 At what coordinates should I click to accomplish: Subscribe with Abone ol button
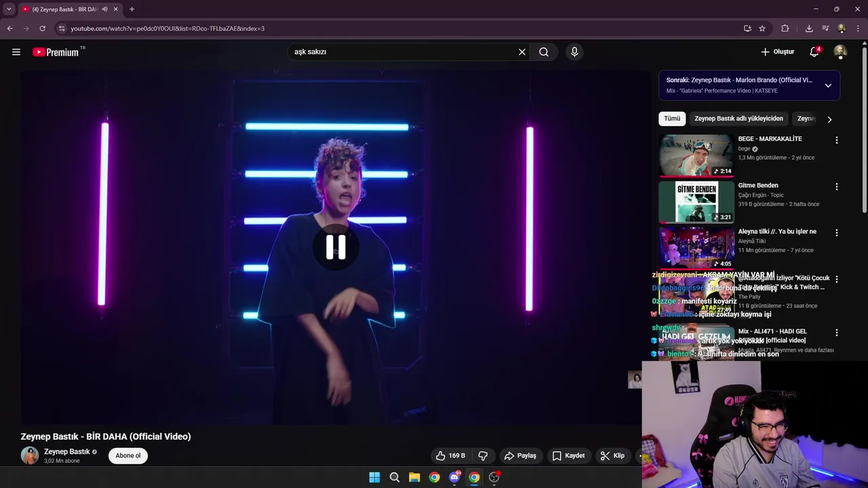coord(128,455)
